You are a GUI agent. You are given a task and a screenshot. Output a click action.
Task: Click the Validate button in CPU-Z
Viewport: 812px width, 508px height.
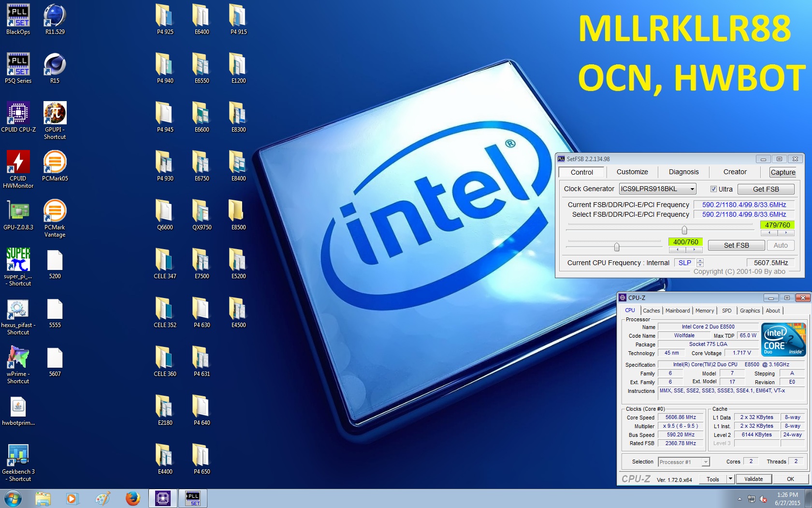click(x=754, y=479)
